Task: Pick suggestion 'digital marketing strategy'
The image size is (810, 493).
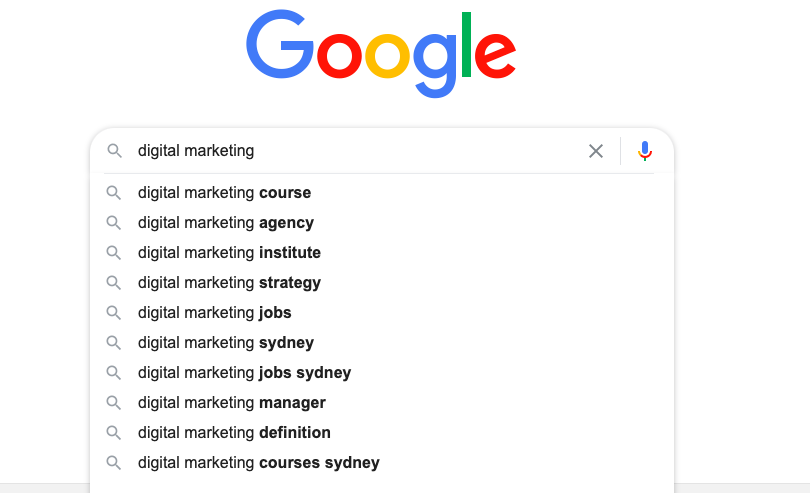Action: pyautogui.click(x=229, y=283)
